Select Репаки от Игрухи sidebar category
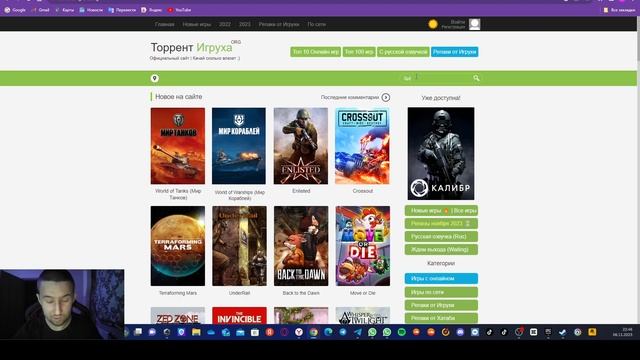Viewport: 640px width, 360px height. [441, 305]
